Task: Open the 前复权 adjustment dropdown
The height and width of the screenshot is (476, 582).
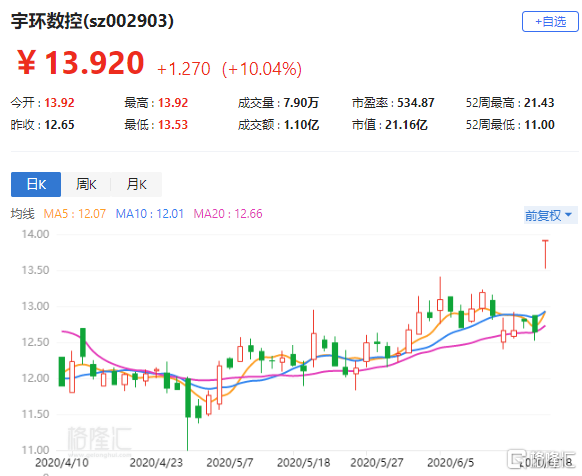Action: (x=550, y=215)
